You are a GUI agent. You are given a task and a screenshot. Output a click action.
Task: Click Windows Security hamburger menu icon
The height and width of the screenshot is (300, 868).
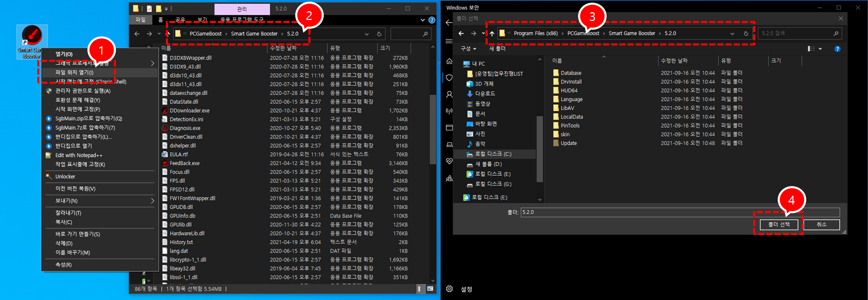449,41
